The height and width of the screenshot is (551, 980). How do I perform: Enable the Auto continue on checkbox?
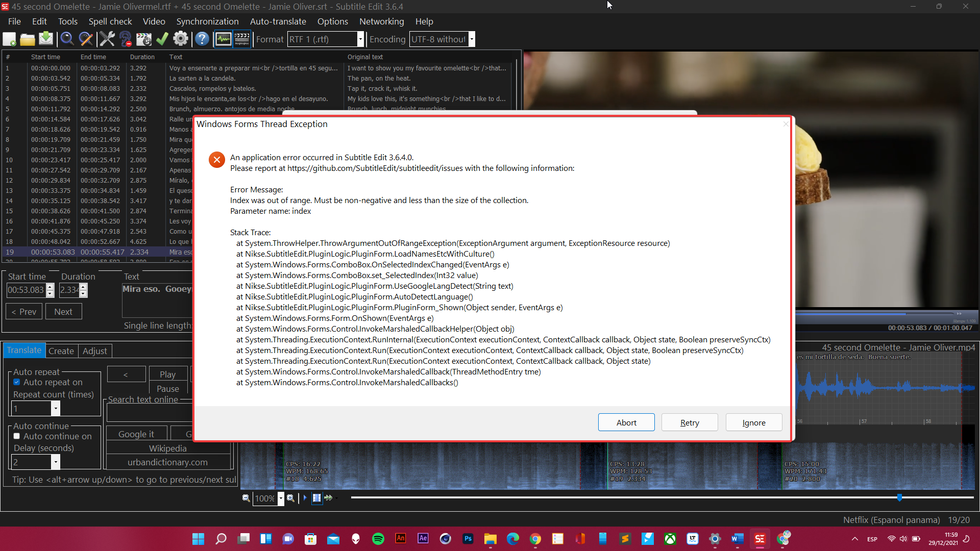[x=17, y=436]
